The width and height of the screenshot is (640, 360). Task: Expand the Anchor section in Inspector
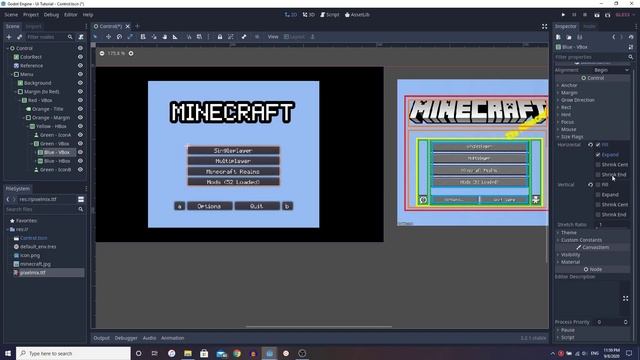coord(569,85)
